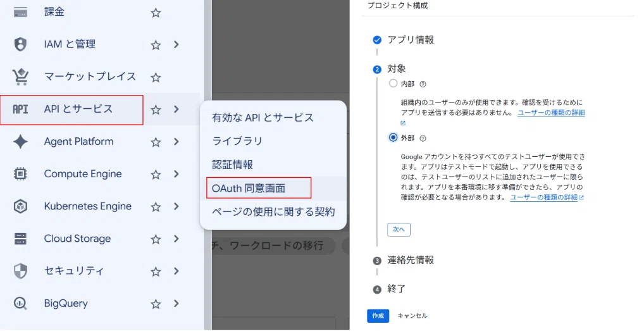Pin Kubernetes Engine with its star
Image resolution: width=644 pixels, height=331 pixels.
pyautogui.click(x=156, y=206)
